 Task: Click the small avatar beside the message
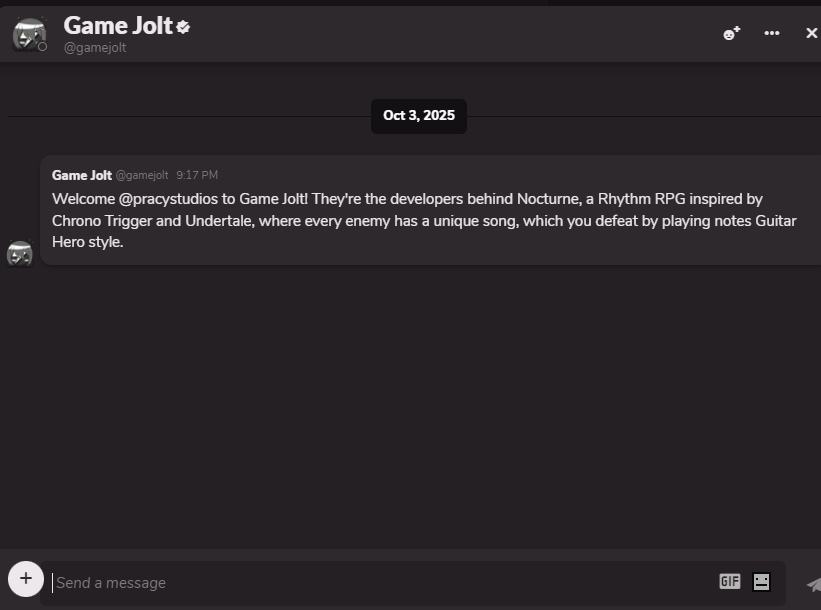pos(20,254)
